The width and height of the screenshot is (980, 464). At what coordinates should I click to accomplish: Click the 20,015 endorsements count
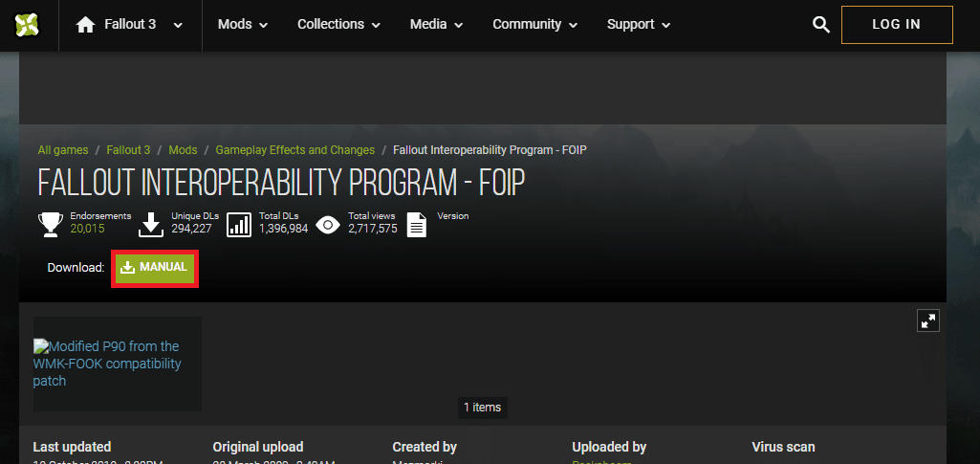tap(88, 229)
